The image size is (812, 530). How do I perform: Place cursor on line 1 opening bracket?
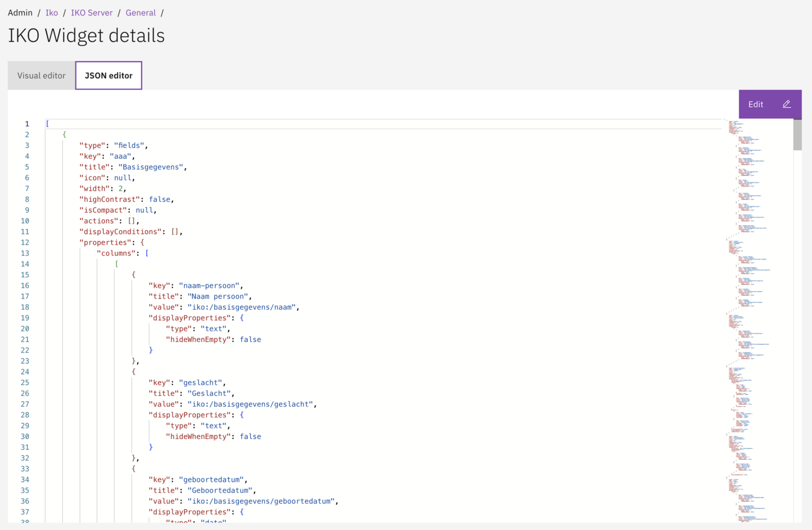47,123
